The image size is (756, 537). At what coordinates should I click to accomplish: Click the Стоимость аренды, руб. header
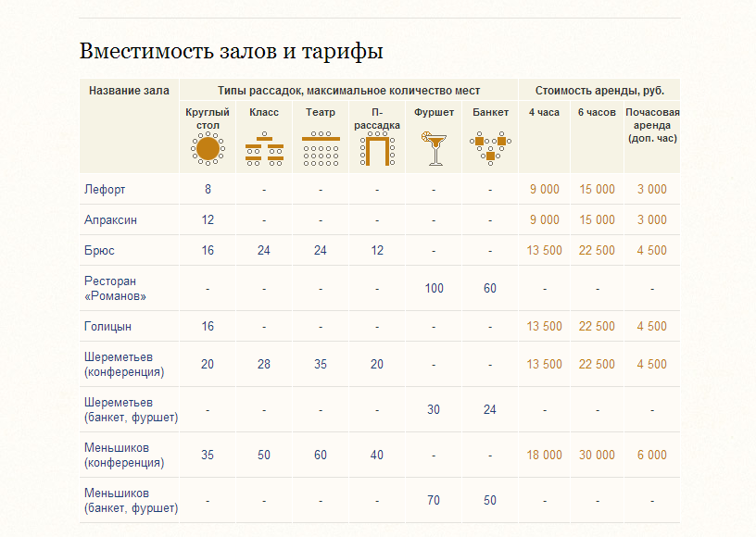click(599, 91)
